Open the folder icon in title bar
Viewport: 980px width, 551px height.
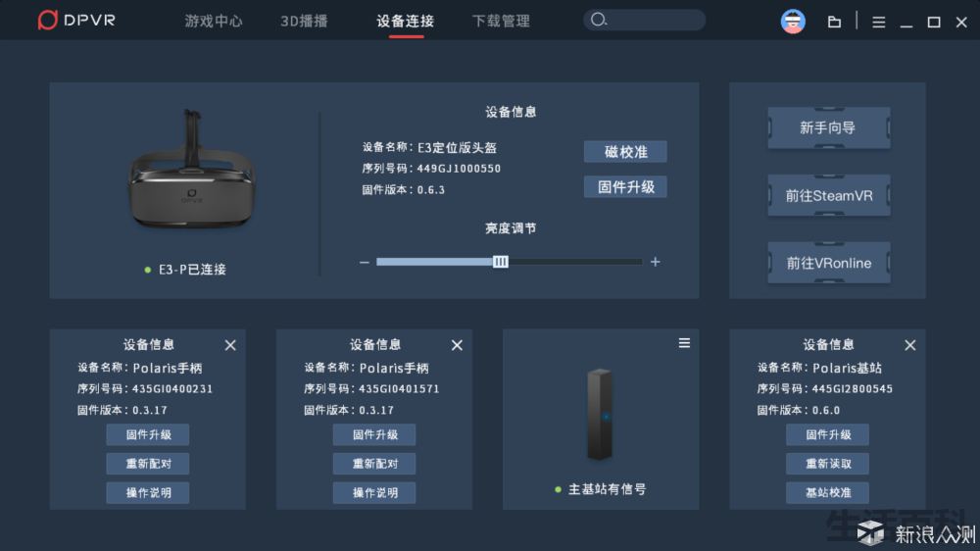tap(834, 22)
